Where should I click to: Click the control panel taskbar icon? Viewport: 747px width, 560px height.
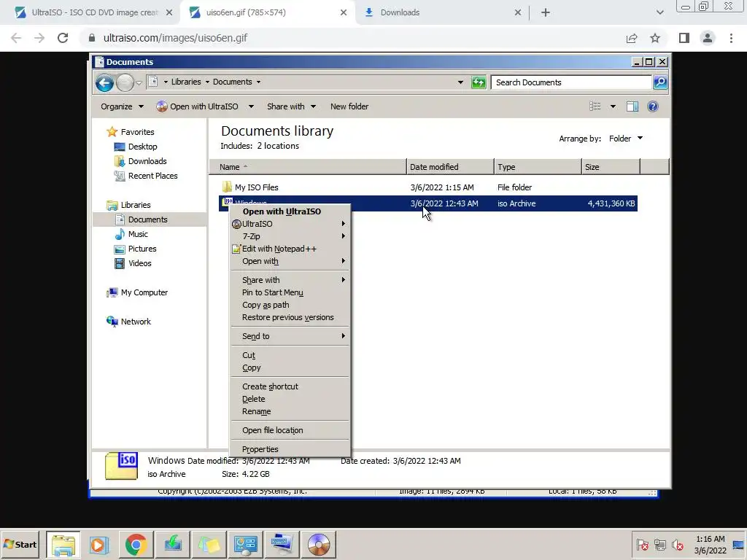246,545
